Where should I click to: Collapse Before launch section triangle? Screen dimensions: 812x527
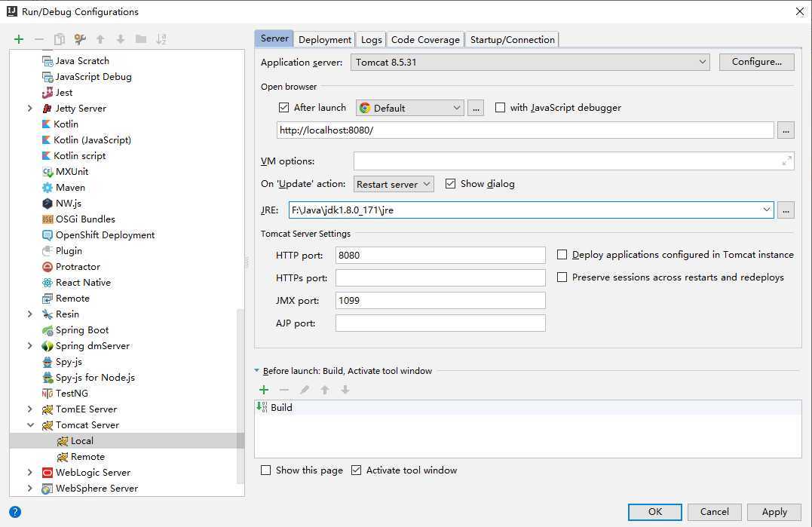tap(257, 371)
